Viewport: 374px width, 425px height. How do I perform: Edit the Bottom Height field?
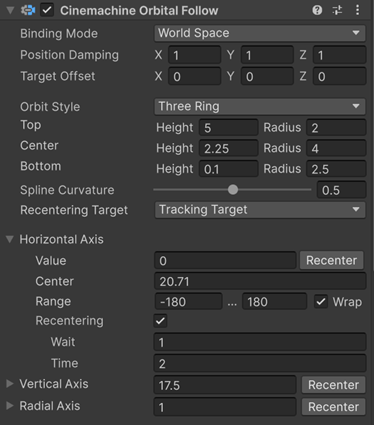click(229, 169)
